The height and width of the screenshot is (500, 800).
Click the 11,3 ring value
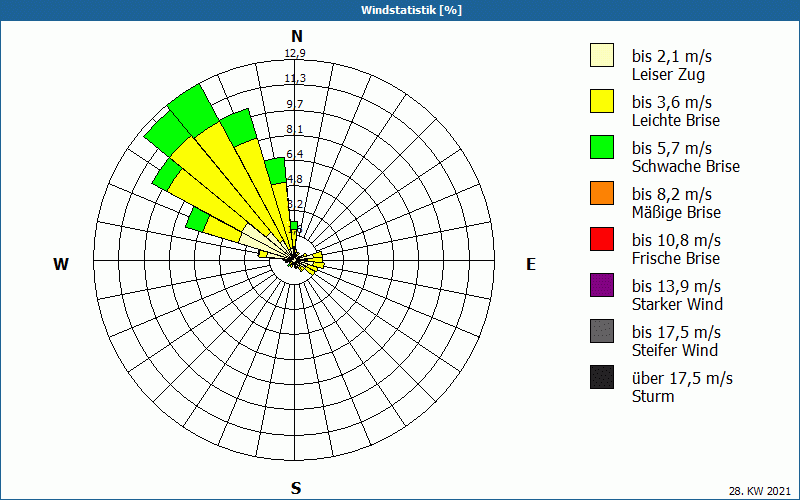point(295,78)
